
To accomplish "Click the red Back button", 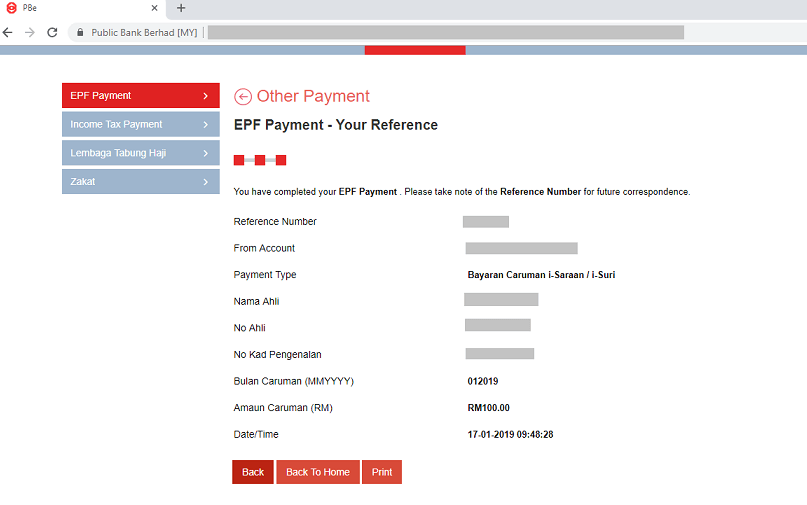I will coord(253,472).
